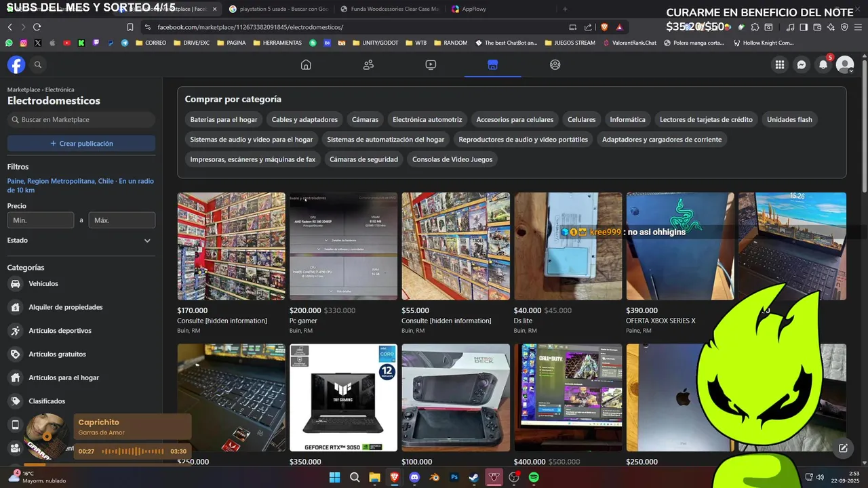The image size is (868, 488).
Task: Open the Ds lite $40.000 listing thumbnail
Action: tap(568, 246)
